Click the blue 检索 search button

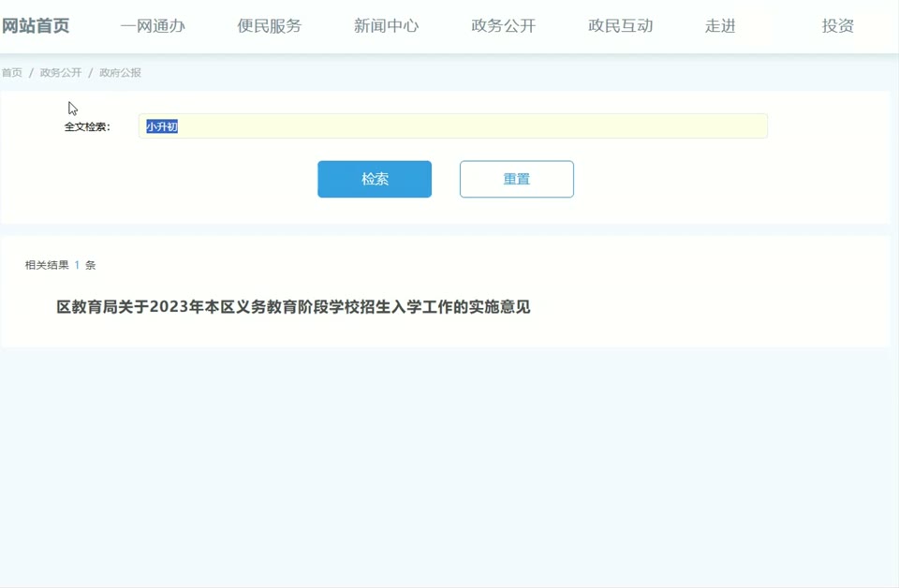pyautogui.click(x=375, y=180)
